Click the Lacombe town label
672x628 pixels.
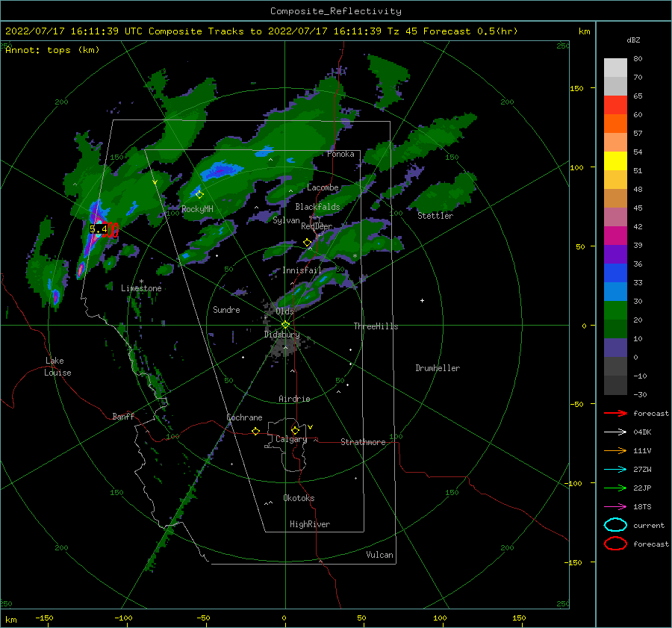[x=323, y=187]
